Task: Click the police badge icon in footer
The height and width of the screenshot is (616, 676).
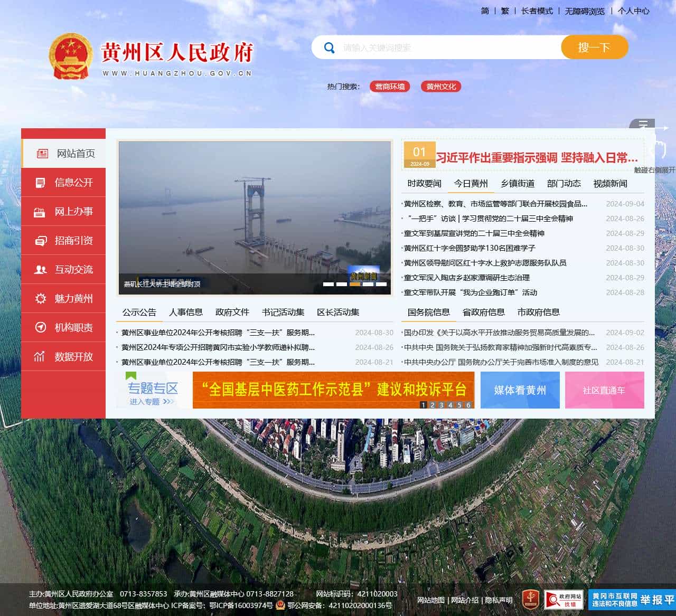Action: (280, 605)
